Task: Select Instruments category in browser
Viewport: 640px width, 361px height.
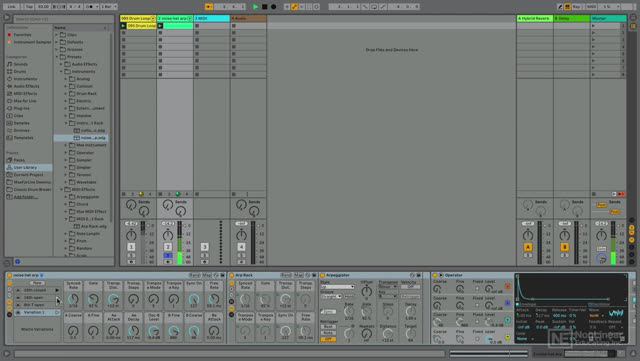Action: point(25,79)
